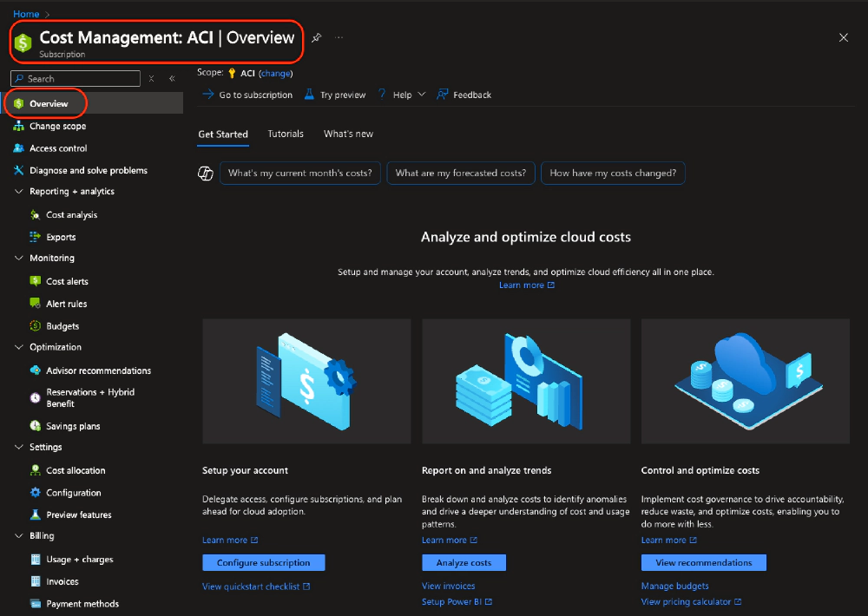Switch to the Get Started tab

[x=223, y=134]
